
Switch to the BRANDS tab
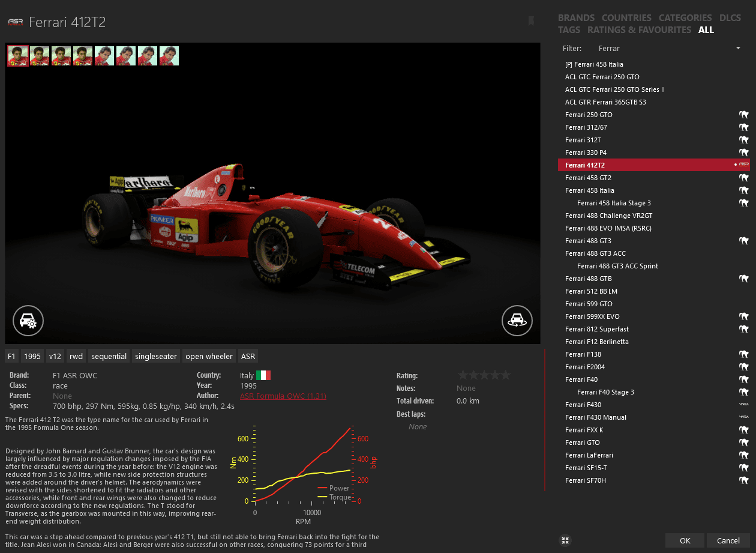coord(576,18)
